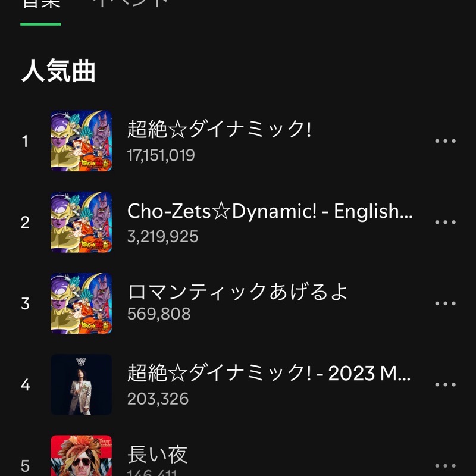Image resolution: width=476 pixels, height=476 pixels.
Task: Open more options for track 1 超絶☆ダイナミック!
Action: tap(445, 141)
